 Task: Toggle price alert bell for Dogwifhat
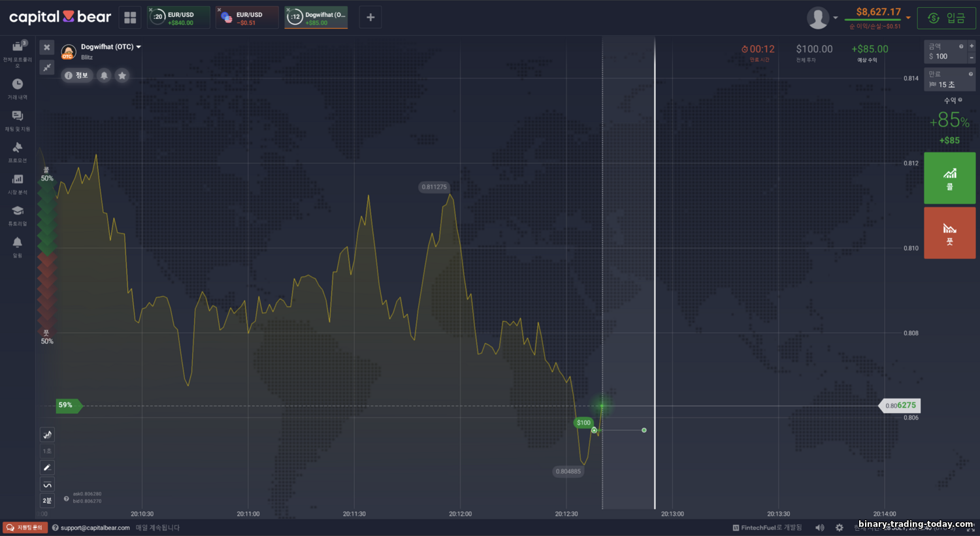[104, 76]
